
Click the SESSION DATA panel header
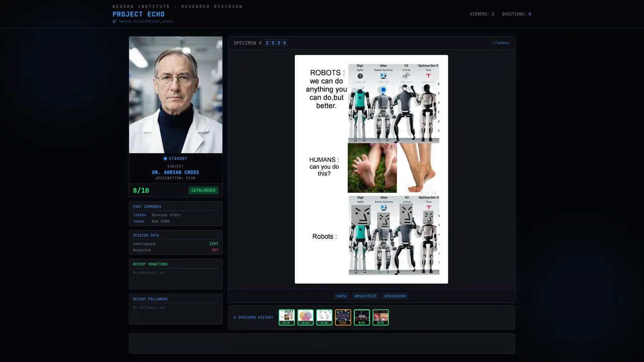pos(146,235)
